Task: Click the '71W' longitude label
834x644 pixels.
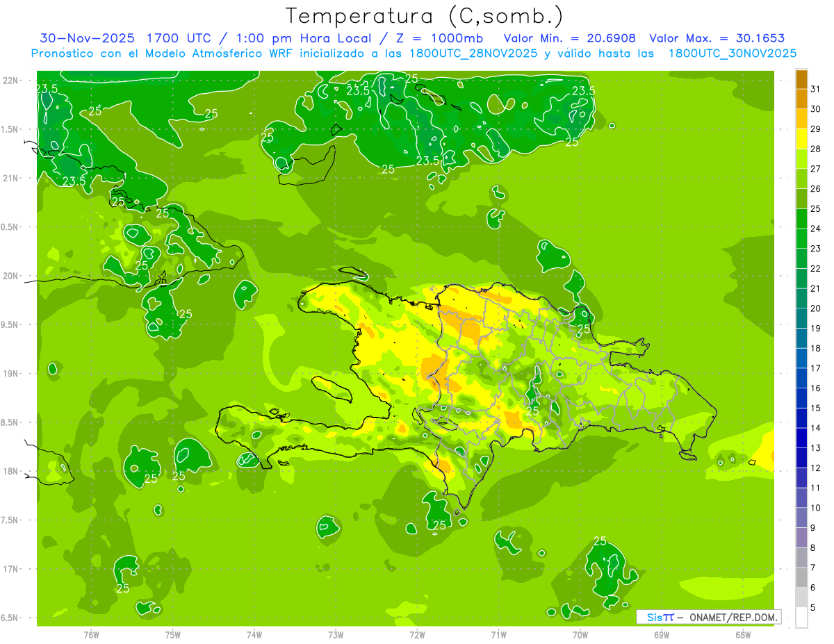Action: pyautogui.click(x=498, y=634)
